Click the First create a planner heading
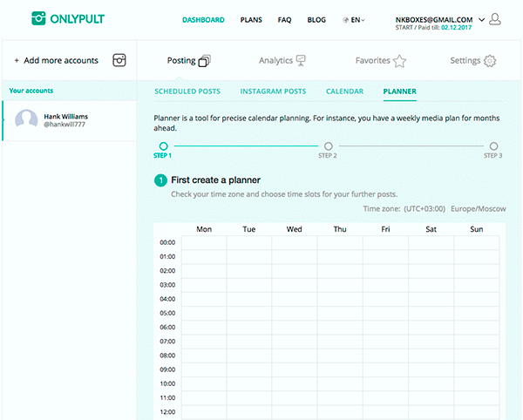This screenshot has width=523, height=420. click(x=215, y=180)
